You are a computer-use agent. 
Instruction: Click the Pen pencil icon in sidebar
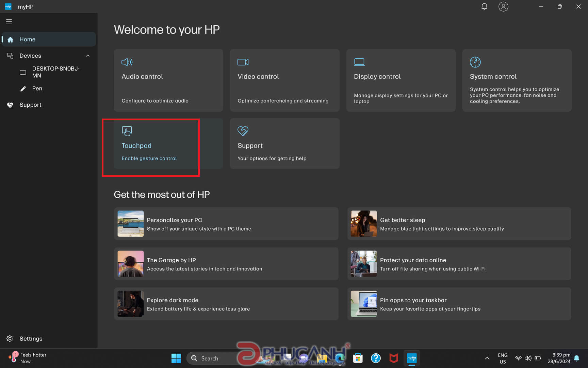coord(23,89)
